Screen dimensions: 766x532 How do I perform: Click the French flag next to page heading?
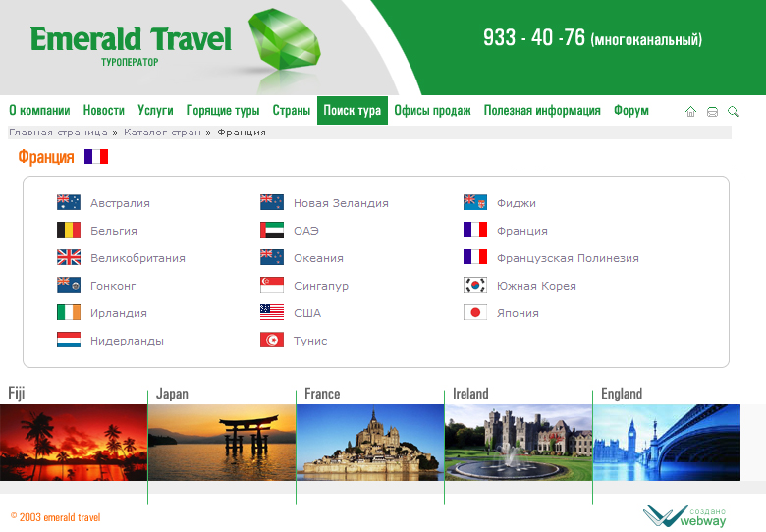96,157
